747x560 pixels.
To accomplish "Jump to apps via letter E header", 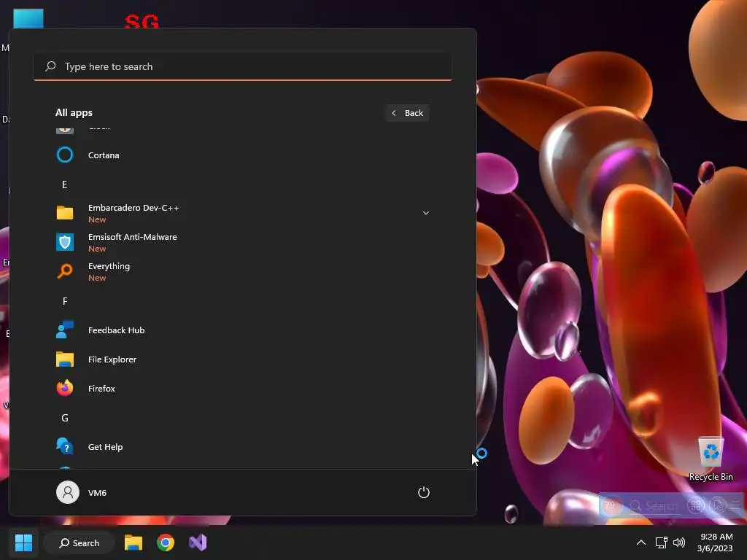I will coord(65,184).
